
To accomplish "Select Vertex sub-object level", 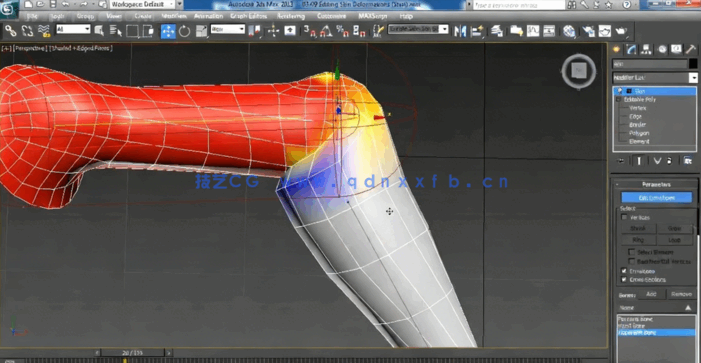I will (637, 108).
